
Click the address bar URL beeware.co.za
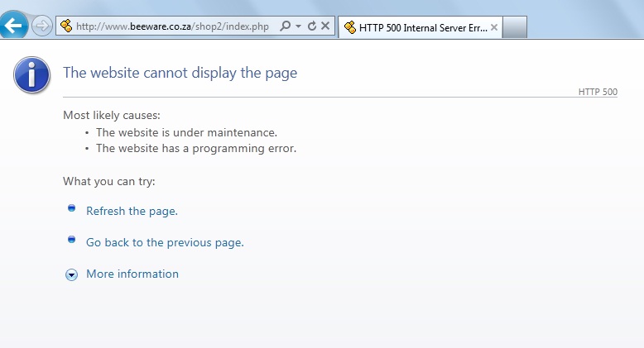tap(172, 26)
